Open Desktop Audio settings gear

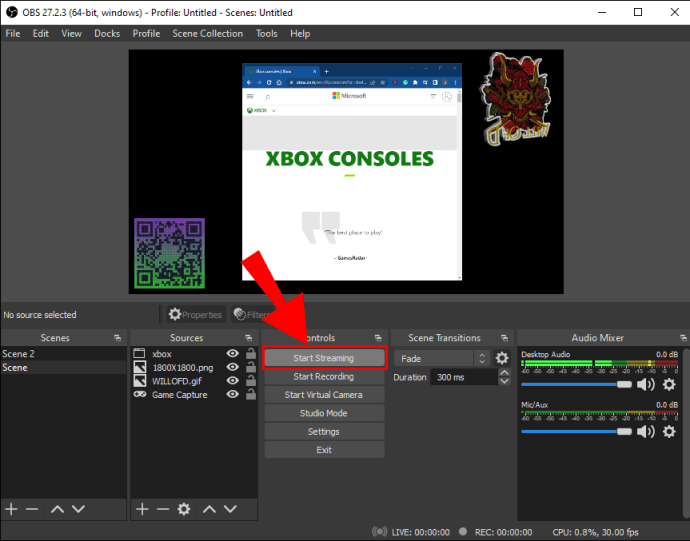point(669,384)
